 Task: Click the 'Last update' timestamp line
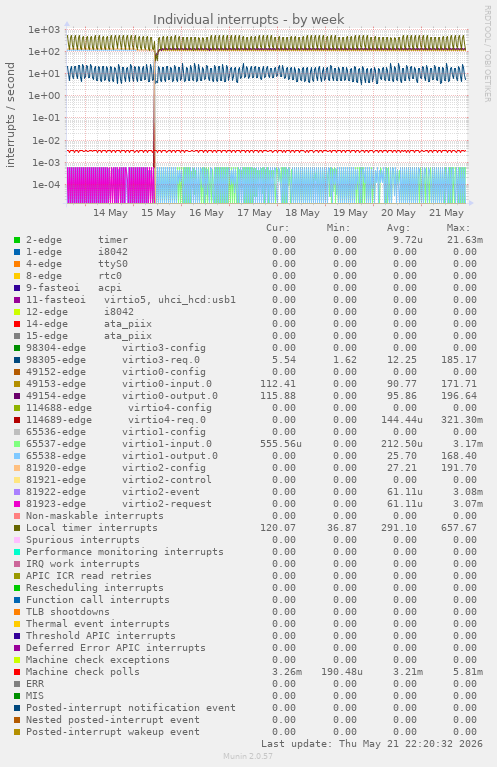(372, 744)
